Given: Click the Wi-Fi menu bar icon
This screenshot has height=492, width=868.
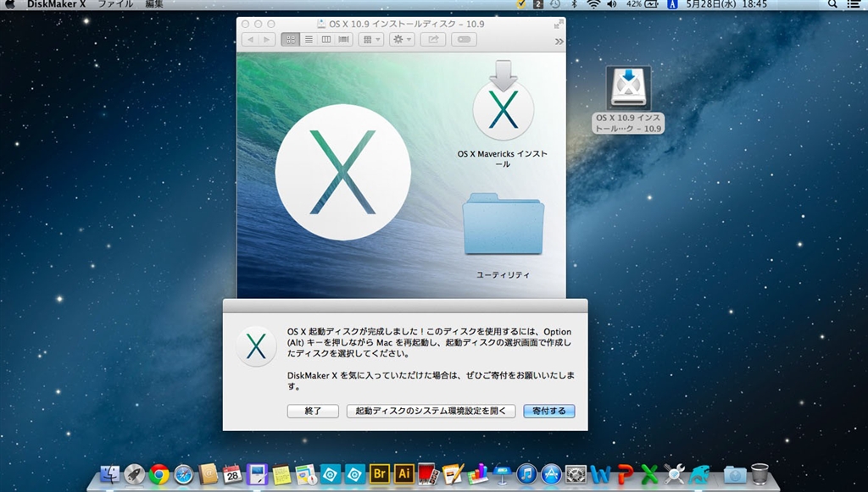Looking at the screenshot, I should pos(593,4).
